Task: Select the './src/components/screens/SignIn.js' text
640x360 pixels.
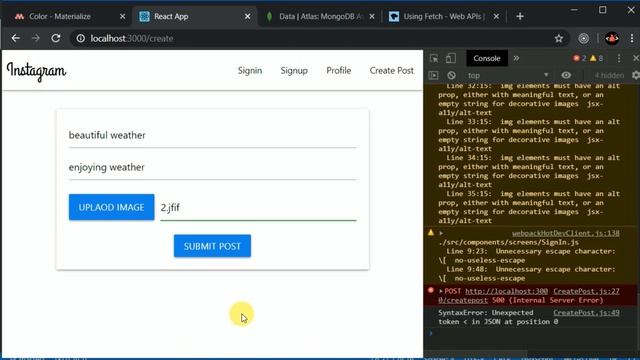Action: (508, 242)
